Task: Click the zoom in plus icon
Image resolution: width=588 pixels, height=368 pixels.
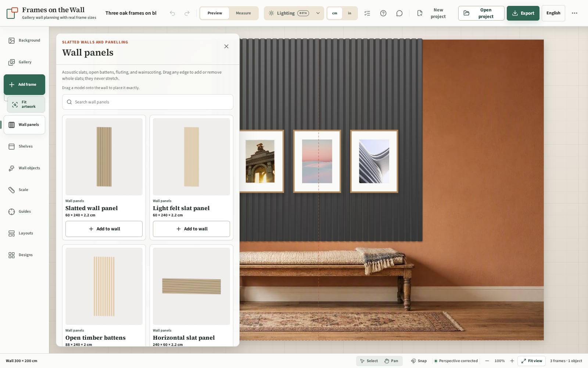Action: point(512,361)
